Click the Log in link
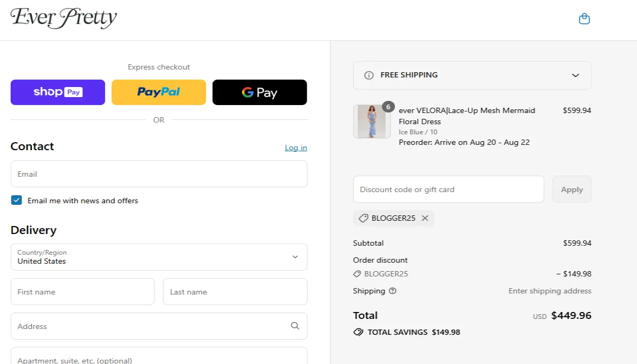Image resolution: width=637 pixels, height=364 pixels. coord(296,148)
